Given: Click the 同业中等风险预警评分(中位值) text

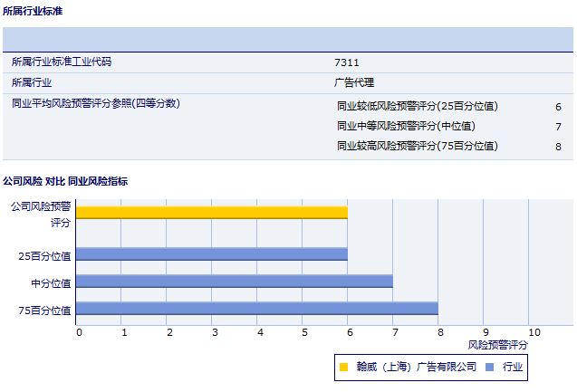Looking at the screenshot, I should tap(405, 126).
